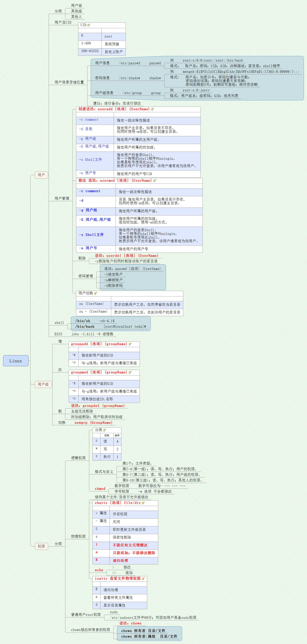Click 指定用户的用户号UID cell

[x=157, y=174]
